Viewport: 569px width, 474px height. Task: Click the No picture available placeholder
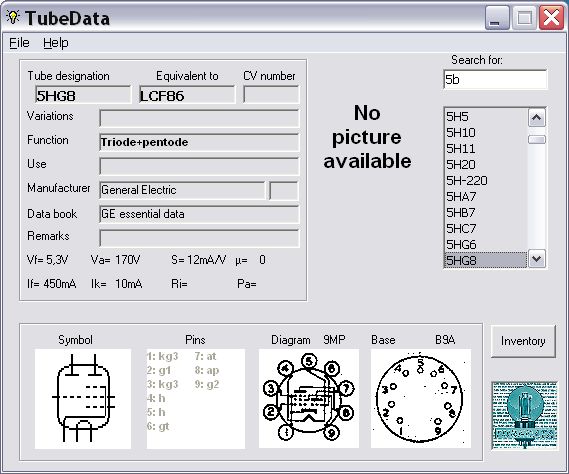tap(367, 137)
